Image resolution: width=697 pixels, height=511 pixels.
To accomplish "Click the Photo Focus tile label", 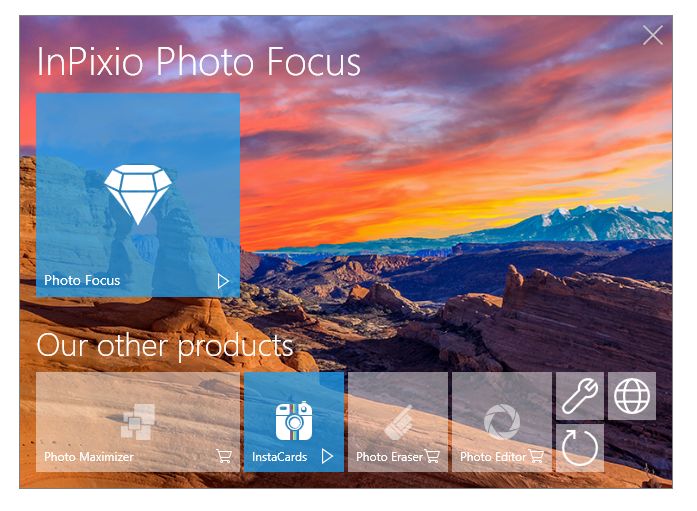I will (x=82, y=280).
